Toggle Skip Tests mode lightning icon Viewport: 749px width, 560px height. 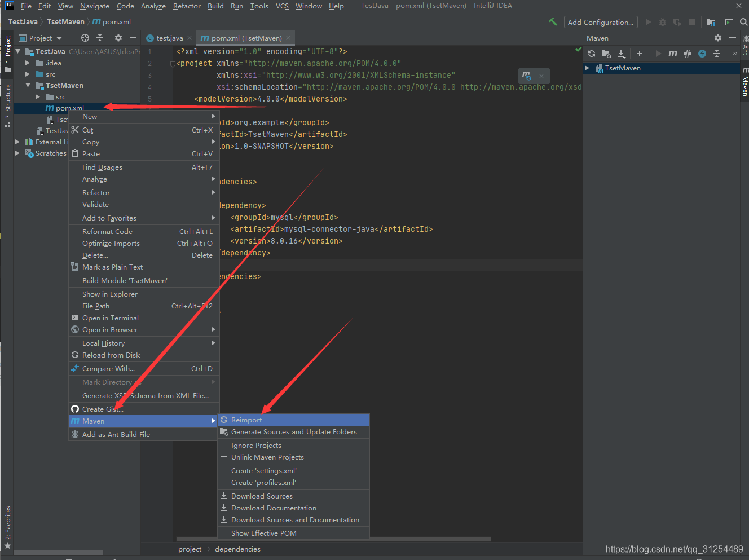[x=702, y=54]
